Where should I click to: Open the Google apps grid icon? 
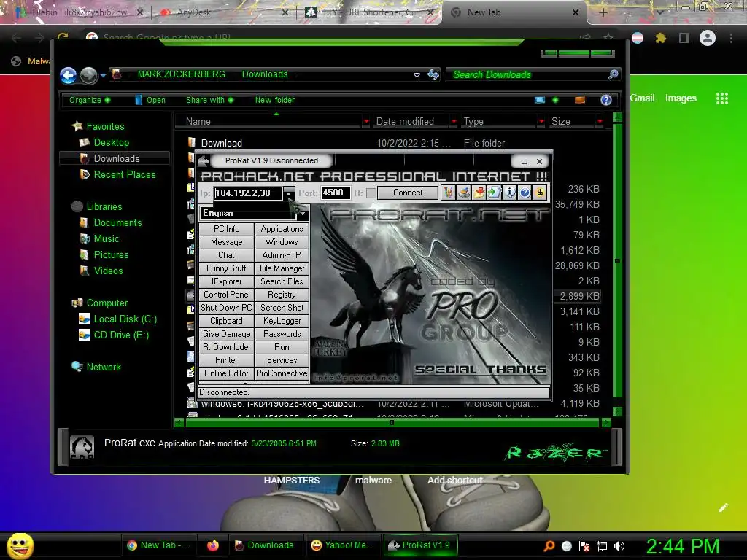tap(721, 98)
